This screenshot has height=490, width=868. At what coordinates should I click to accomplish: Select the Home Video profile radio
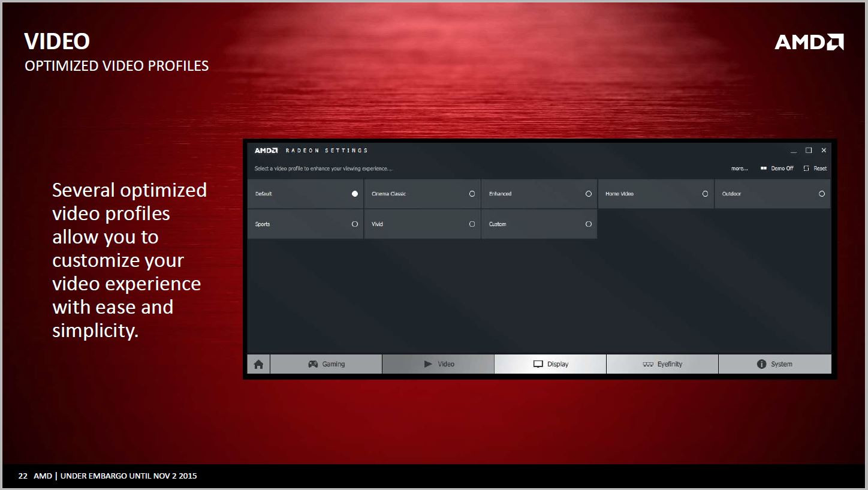pos(705,194)
